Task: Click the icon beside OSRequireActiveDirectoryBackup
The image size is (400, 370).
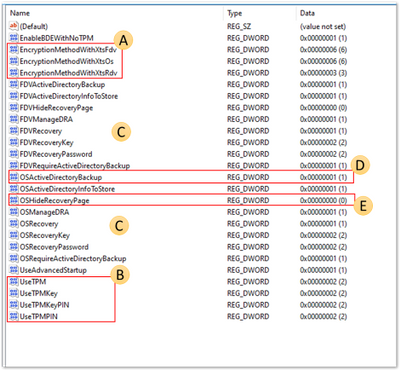Action: point(14,258)
